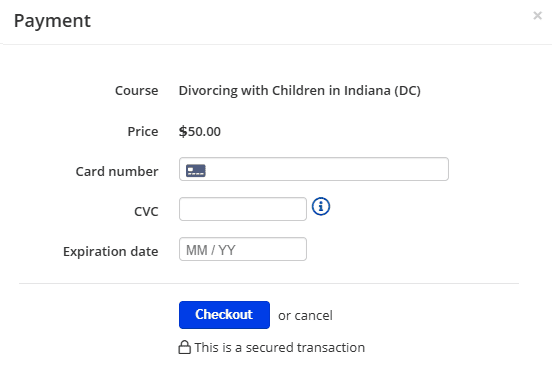The width and height of the screenshot is (552, 390).
Task: Click the Expiration date label
Action: pyautogui.click(x=111, y=252)
